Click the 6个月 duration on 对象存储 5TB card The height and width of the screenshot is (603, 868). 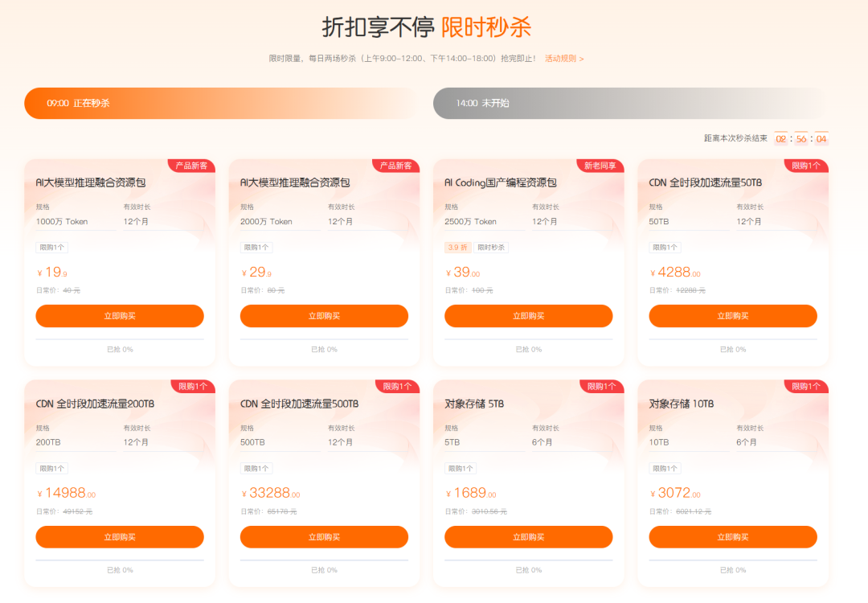coord(542,442)
